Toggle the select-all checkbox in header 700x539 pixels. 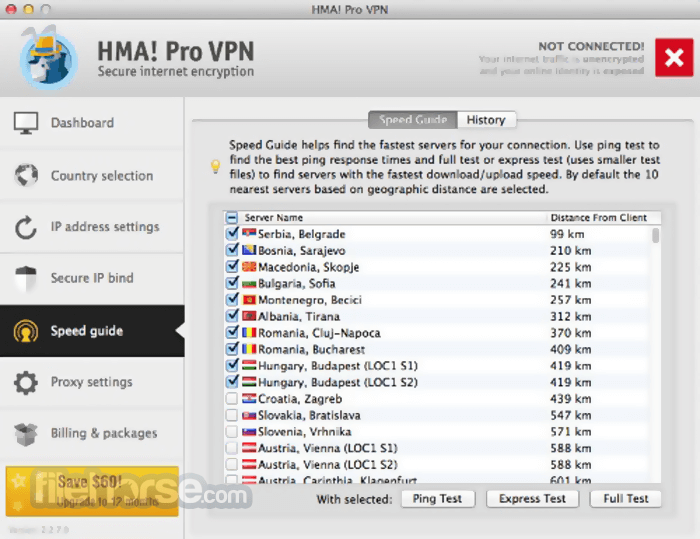[232, 218]
